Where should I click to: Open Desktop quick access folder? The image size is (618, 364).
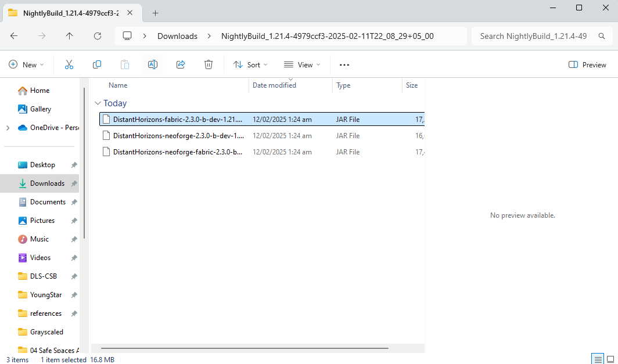point(42,165)
